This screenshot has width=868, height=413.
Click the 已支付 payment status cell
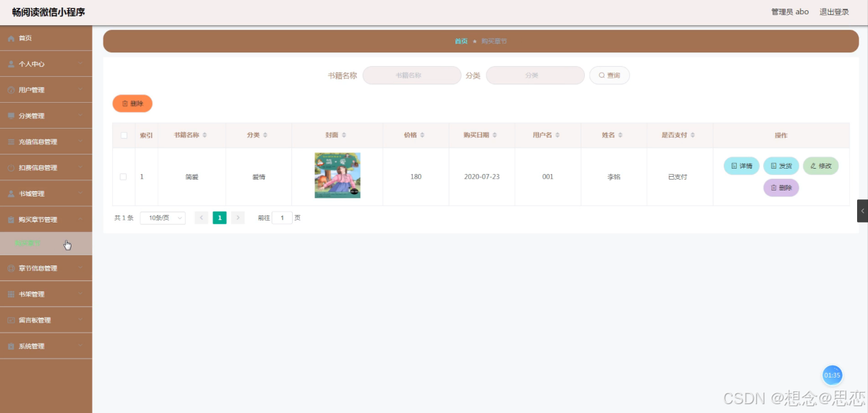coord(677,177)
